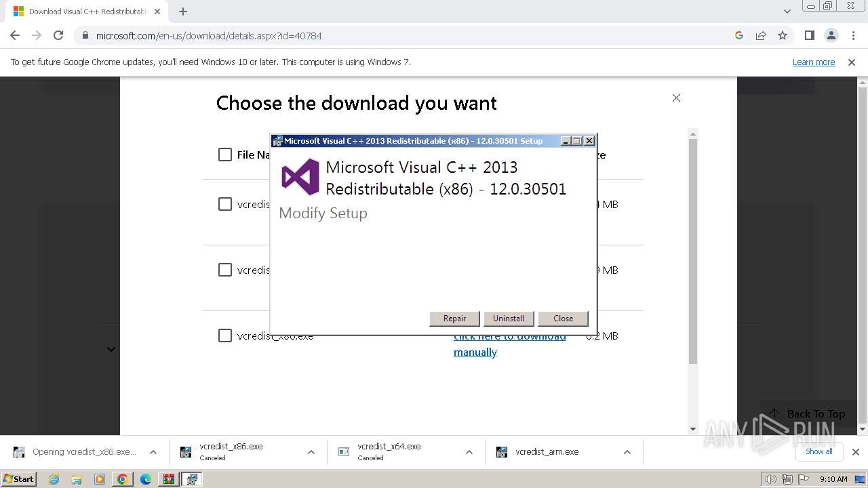Click the 'Modify Setup' text
Viewport: 868px width, 488px height.
[x=323, y=213]
